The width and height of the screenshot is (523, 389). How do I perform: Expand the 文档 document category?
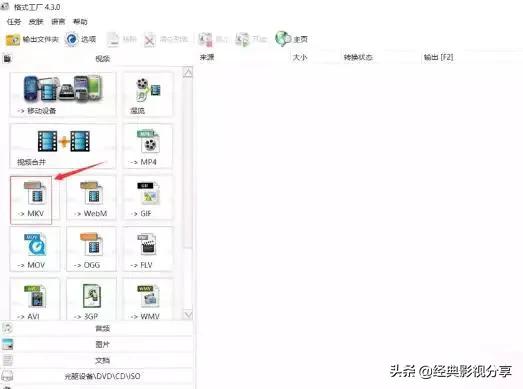pyautogui.click(x=97, y=360)
